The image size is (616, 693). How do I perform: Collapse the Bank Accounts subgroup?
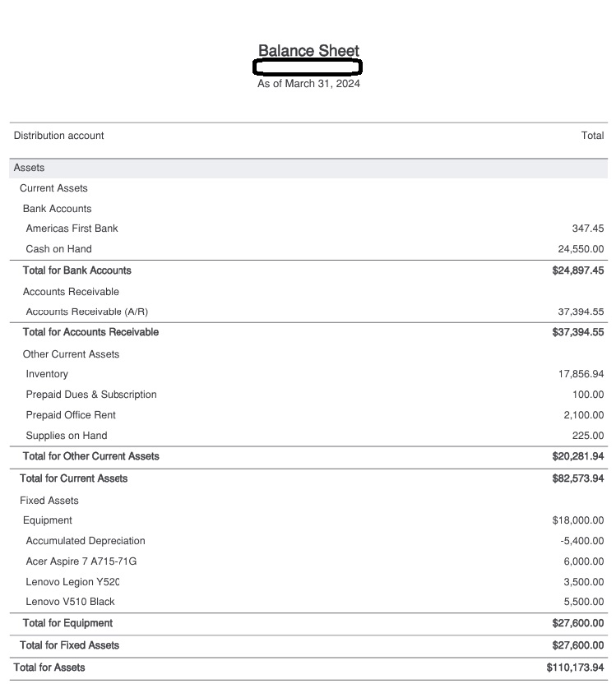tap(57, 209)
